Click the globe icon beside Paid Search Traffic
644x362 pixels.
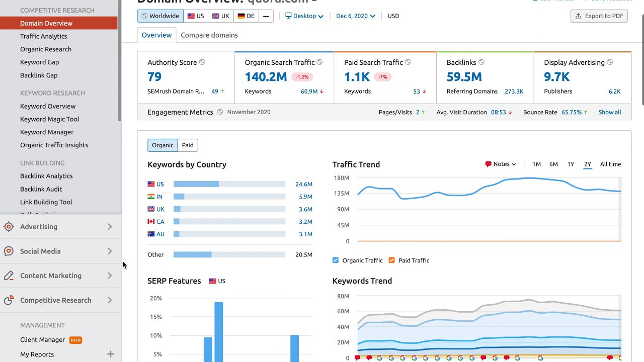408,62
